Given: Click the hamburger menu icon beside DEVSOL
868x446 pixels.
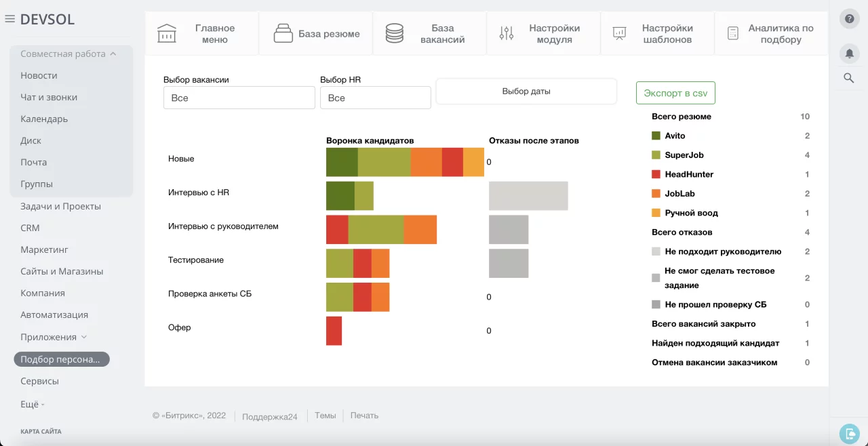Looking at the screenshot, I should 9,19.
